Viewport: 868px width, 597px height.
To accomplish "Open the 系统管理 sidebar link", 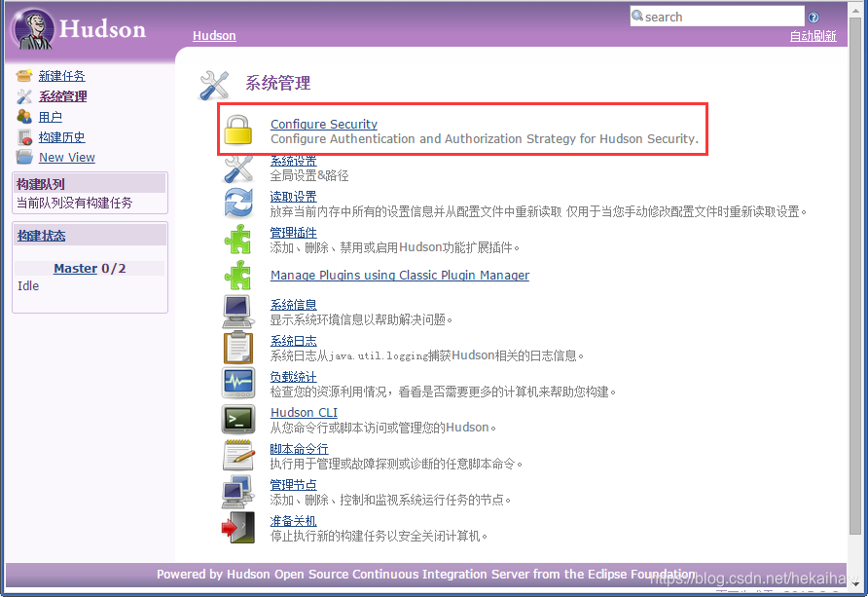I will pyautogui.click(x=62, y=96).
